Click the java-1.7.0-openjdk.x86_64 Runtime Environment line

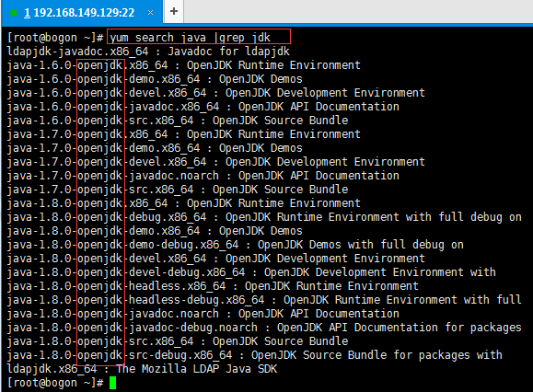click(x=183, y=134)
